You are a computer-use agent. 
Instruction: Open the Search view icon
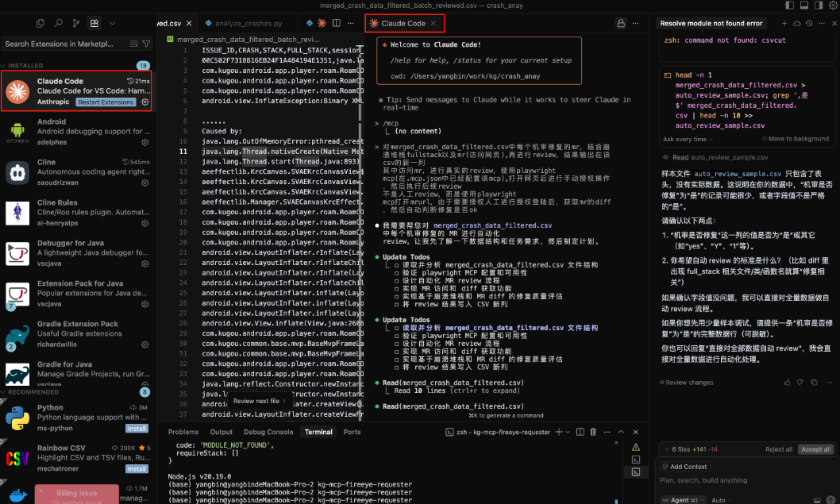[x=59, y=23]
